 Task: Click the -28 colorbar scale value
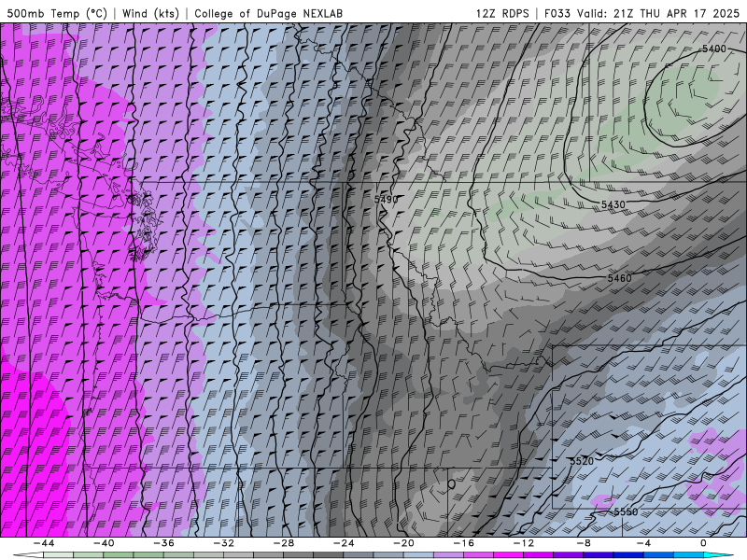coord(284,543)
